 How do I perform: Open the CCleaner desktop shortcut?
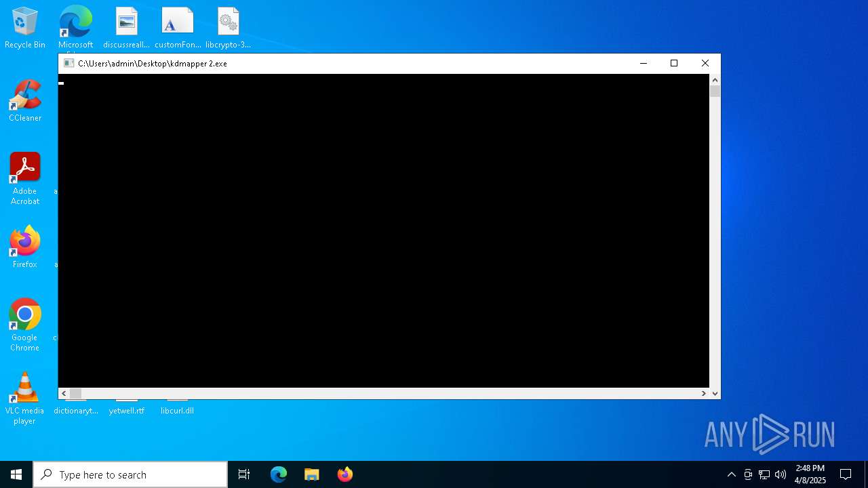tap(25, 102)
